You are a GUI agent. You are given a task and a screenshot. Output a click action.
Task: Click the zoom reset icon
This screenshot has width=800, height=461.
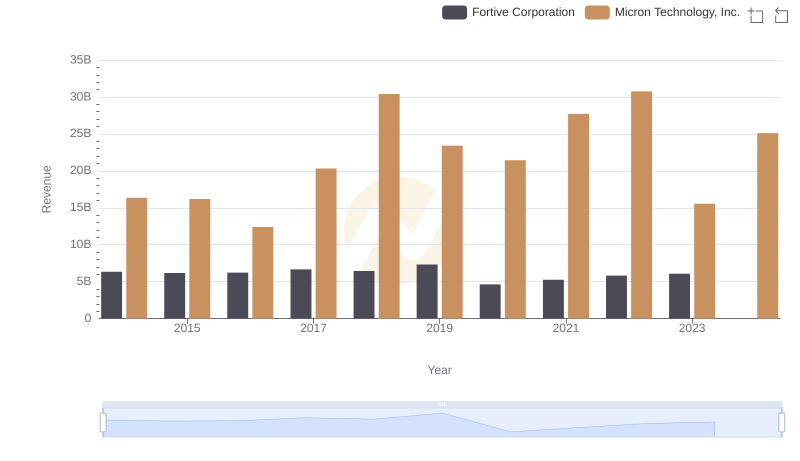[781, 15]
